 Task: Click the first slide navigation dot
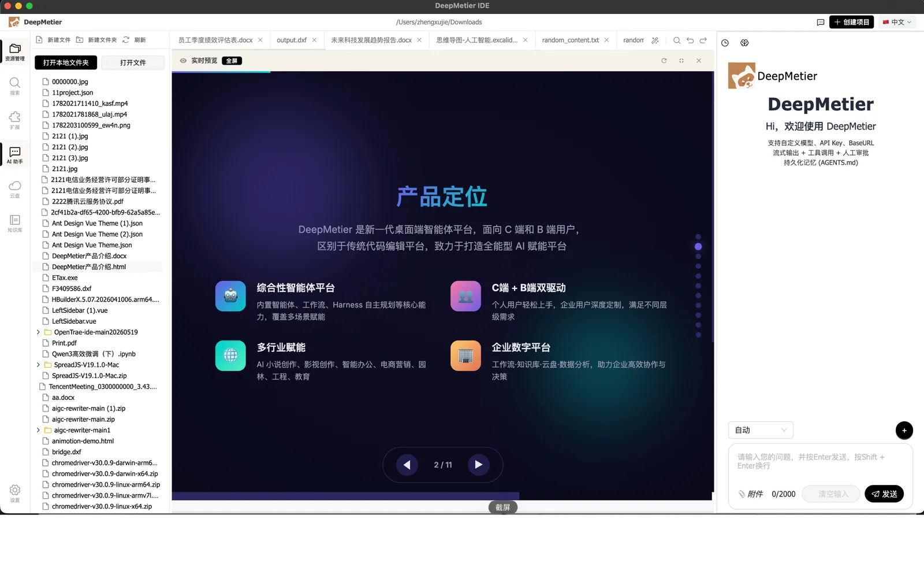click(x=698, y=236)
